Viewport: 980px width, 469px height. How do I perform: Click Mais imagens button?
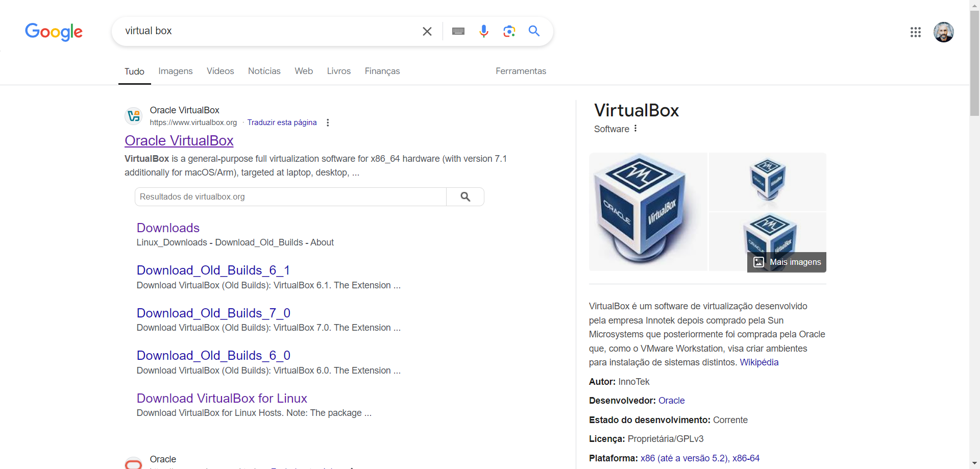pos(787,262)
